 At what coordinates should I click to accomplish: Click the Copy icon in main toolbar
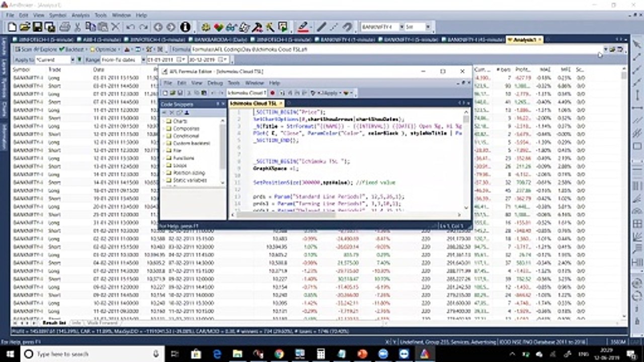pos(91,27)
